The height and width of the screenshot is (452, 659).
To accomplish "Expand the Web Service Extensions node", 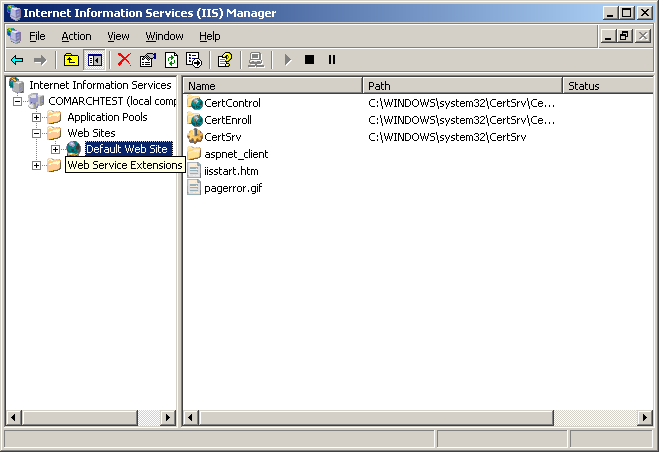I will (37, 165).
